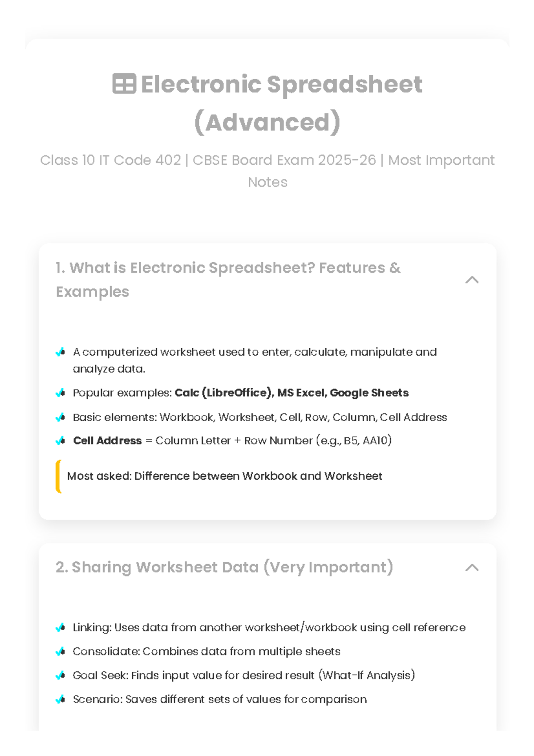Click the bold 'Calc (LibreOffice), MS Excel, Google Sheets' text
Viewport: 534px width, 756px height.
pos(291,393)
